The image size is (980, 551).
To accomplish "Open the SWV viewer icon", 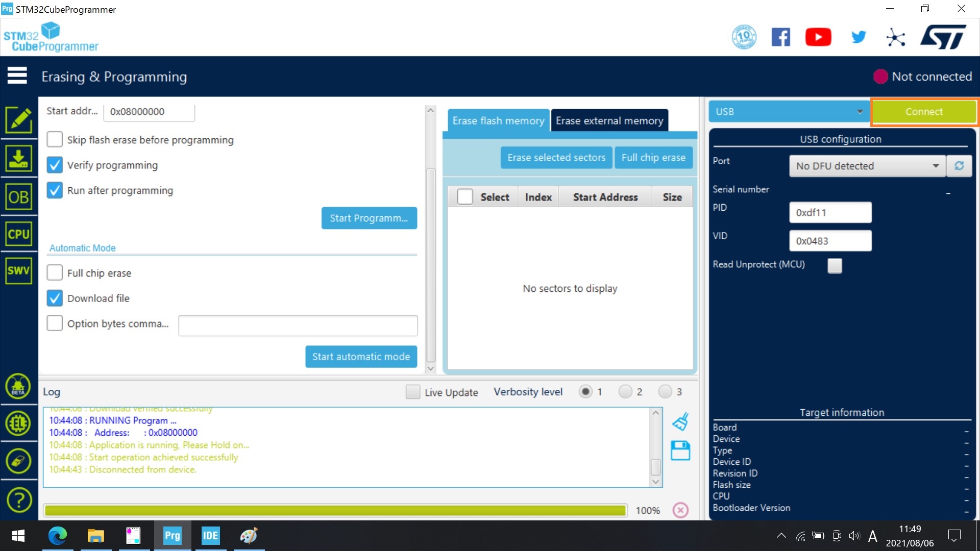I will click(19, 270).
